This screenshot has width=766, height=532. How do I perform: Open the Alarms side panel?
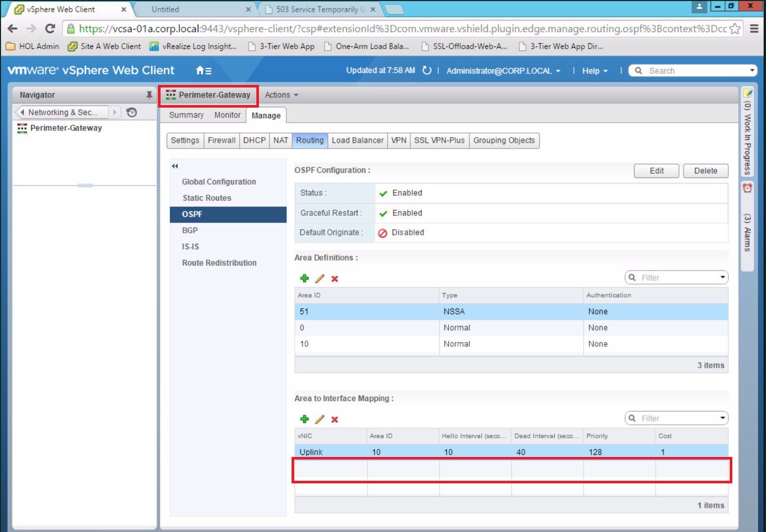click(x=747, y=226)
